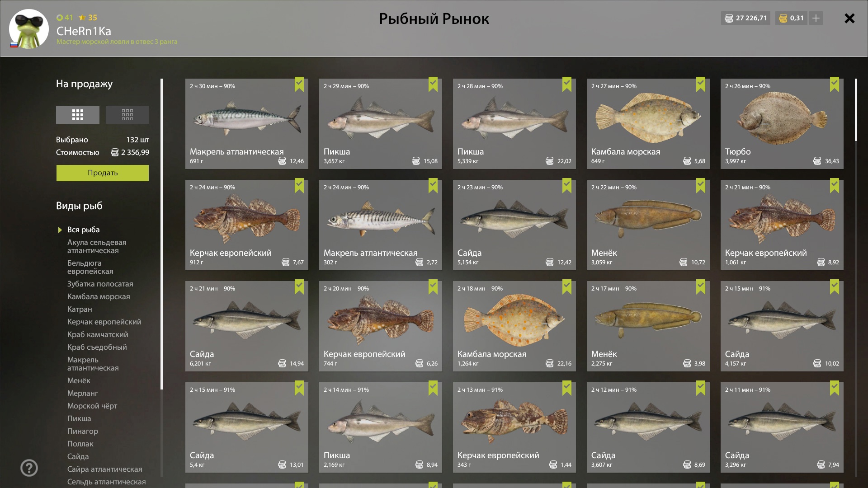Screen dimensions: 868x488
Task: Filter by Керчак европейский species
Action: (104, 322)
